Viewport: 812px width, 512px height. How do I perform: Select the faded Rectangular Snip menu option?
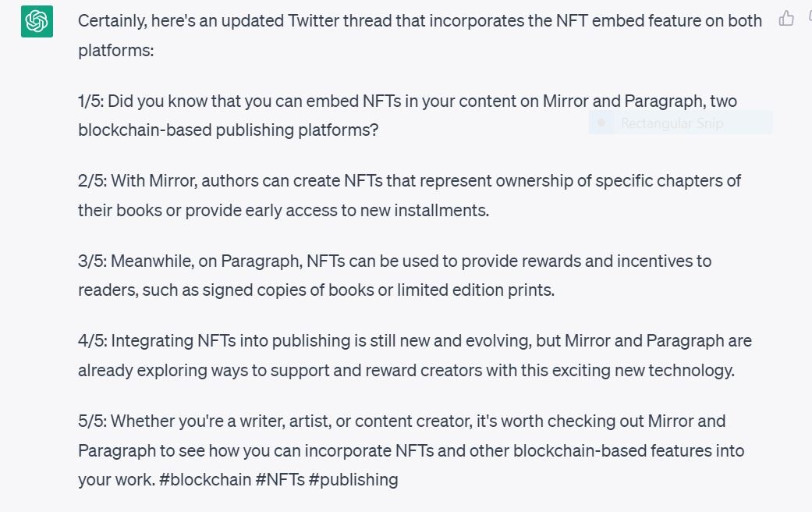point(680,123)
